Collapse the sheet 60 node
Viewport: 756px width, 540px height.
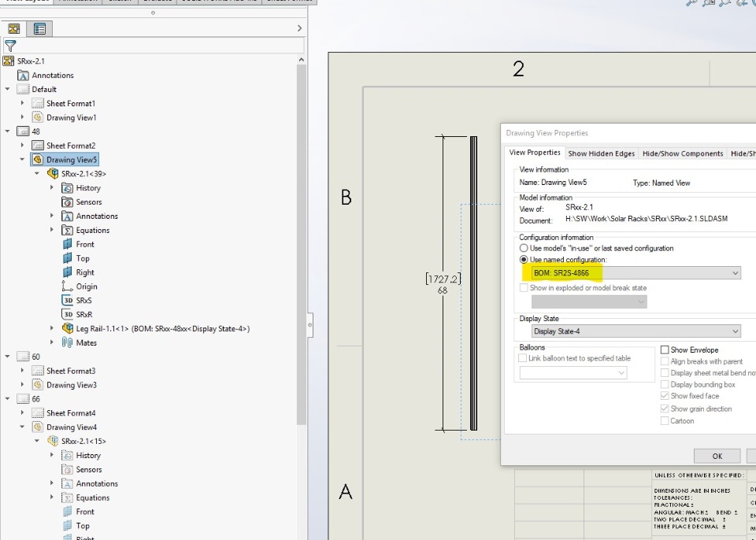click(x=7, y=357)
